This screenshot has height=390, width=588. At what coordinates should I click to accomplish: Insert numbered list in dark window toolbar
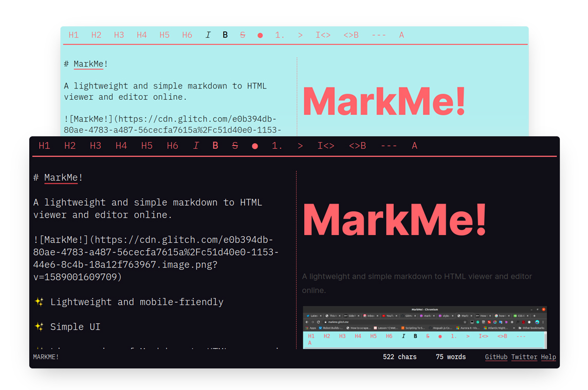click(x=277, y=146)
